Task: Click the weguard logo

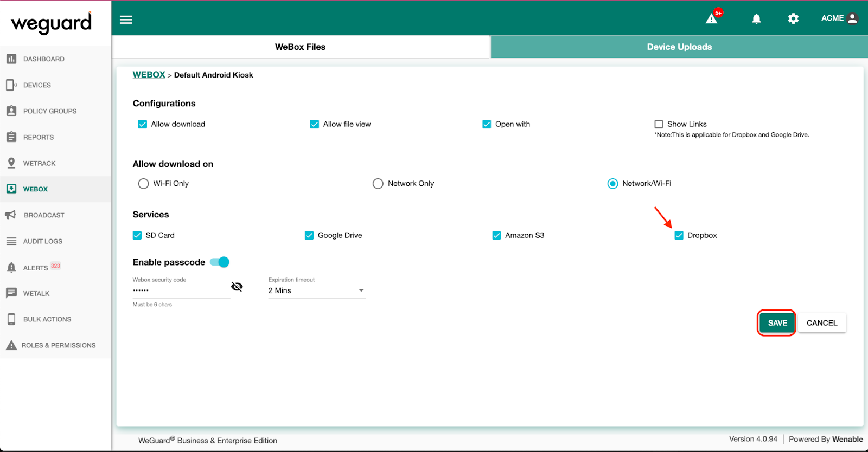Action: 52,23
